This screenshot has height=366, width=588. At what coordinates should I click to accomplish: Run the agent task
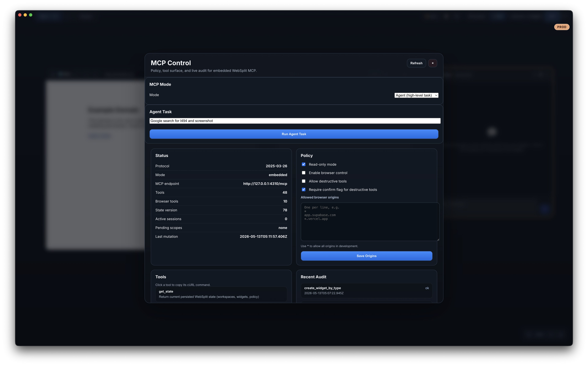coord(294,134)
